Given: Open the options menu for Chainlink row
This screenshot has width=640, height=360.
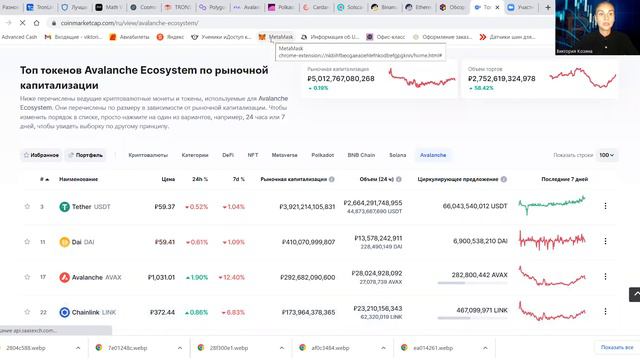Looking at the screenshot, I should (605, 311).
